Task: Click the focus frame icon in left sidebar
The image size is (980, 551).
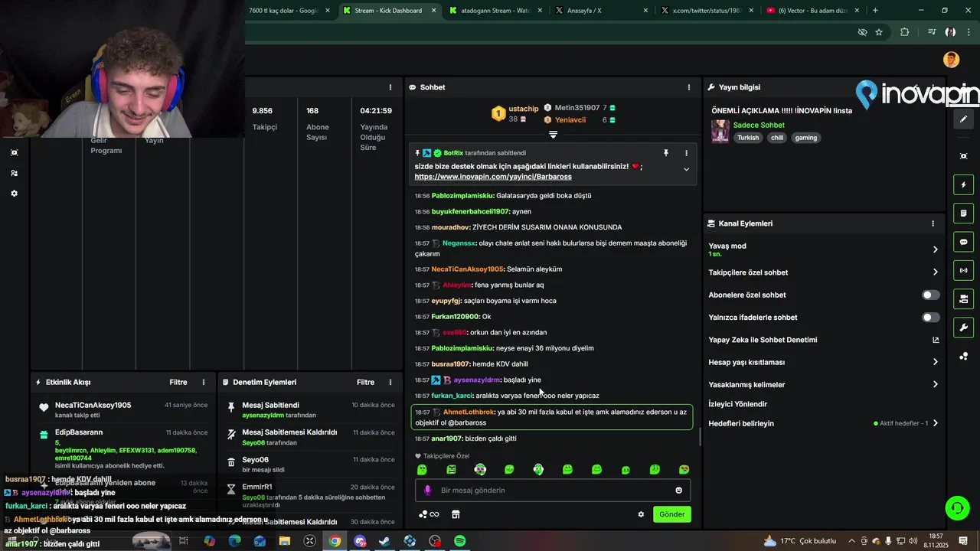Action: coord(14,152)
